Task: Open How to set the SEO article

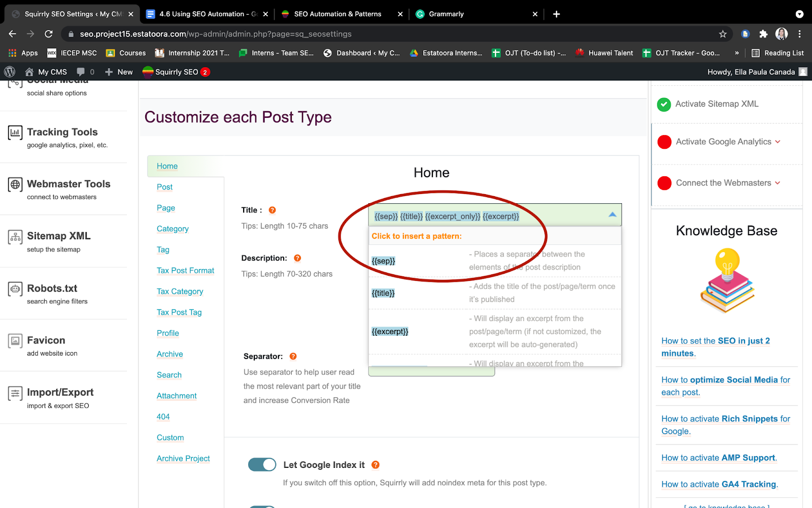Action: pos(716,347)
